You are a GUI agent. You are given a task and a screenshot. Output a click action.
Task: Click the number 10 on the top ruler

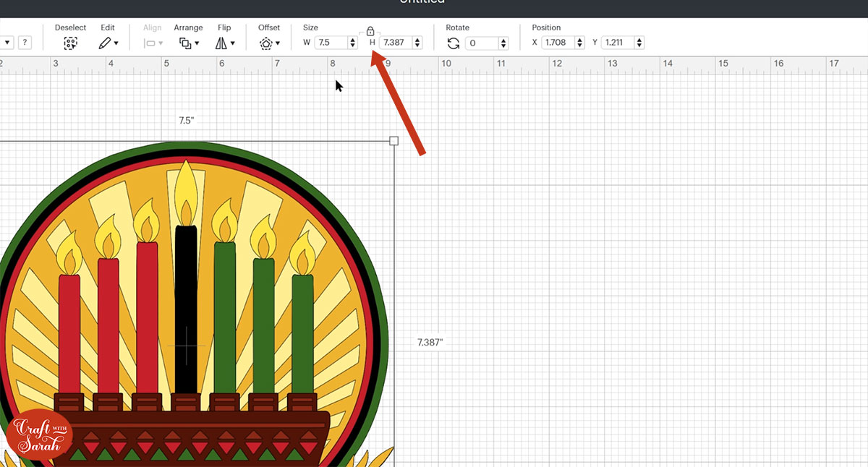pyautogui.click(x=446, y=64)
